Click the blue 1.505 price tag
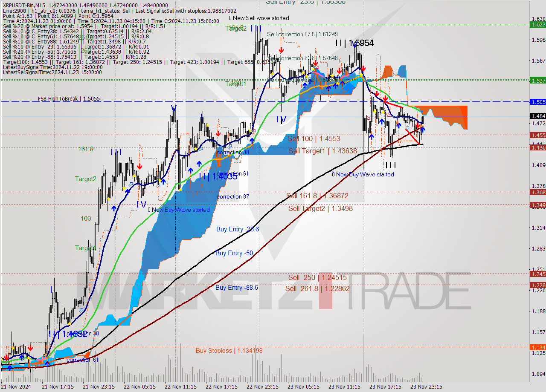The height and width of the screenshot is (392, 546). pyautogui.click(x=537, y=102)
